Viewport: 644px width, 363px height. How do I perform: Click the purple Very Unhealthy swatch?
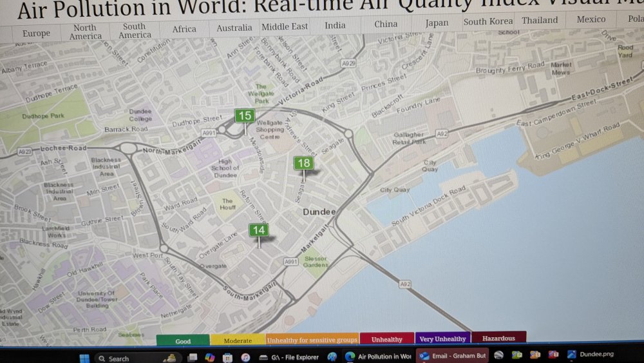(x=442, y=338)
